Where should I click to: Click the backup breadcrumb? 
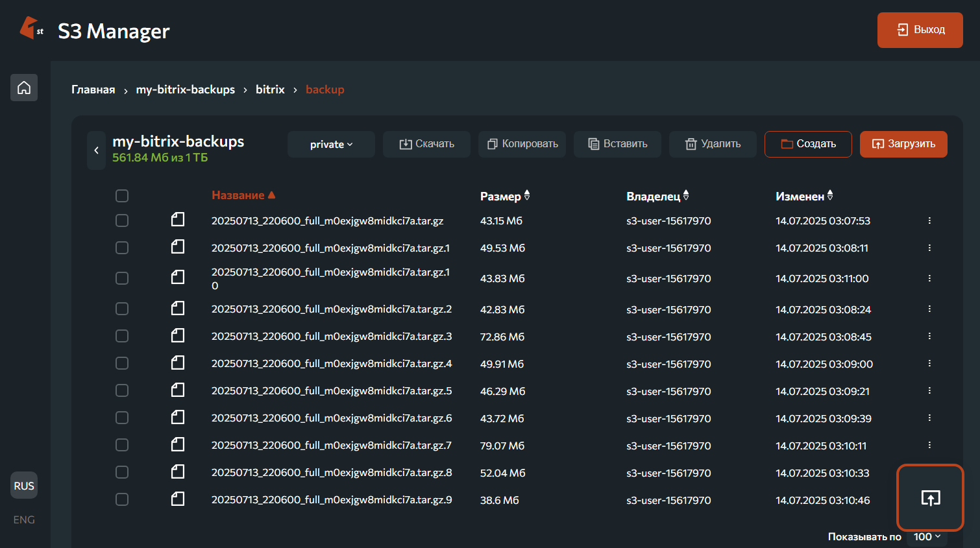click(325, 89)
